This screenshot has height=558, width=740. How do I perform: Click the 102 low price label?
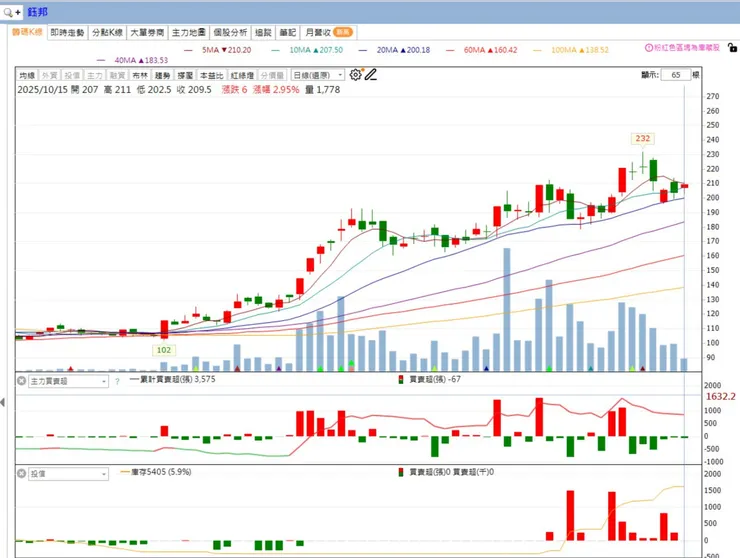point(164,350)
